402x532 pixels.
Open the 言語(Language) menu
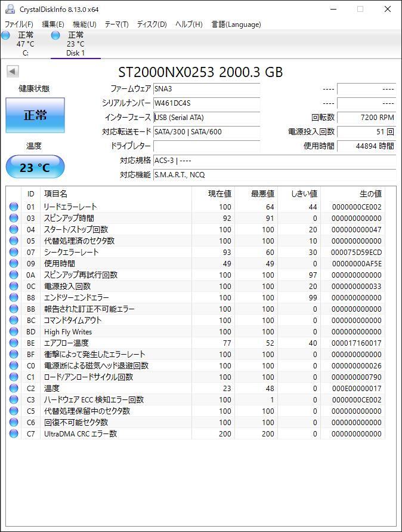[236, 24]
